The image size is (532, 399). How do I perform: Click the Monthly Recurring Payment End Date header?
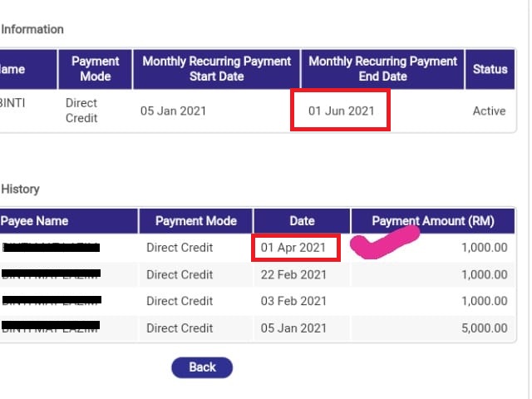pos(382,69)
